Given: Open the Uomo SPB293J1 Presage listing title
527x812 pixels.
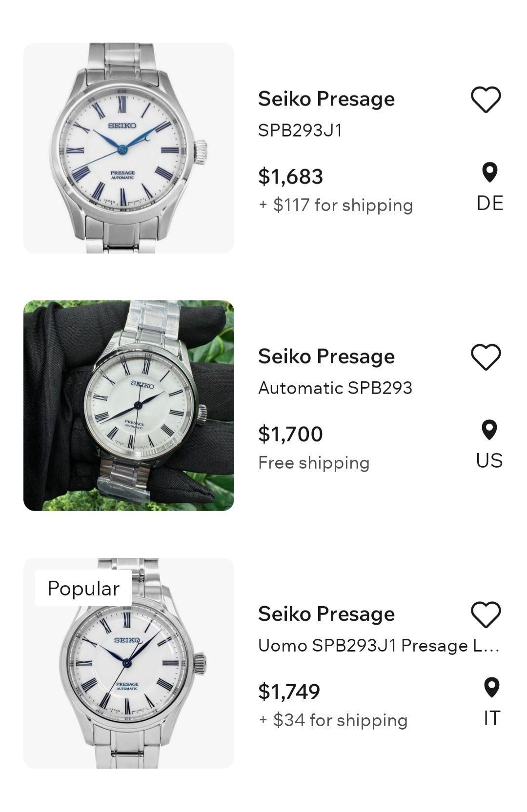Looking at the screenshot, I should [x=378, y=645].
